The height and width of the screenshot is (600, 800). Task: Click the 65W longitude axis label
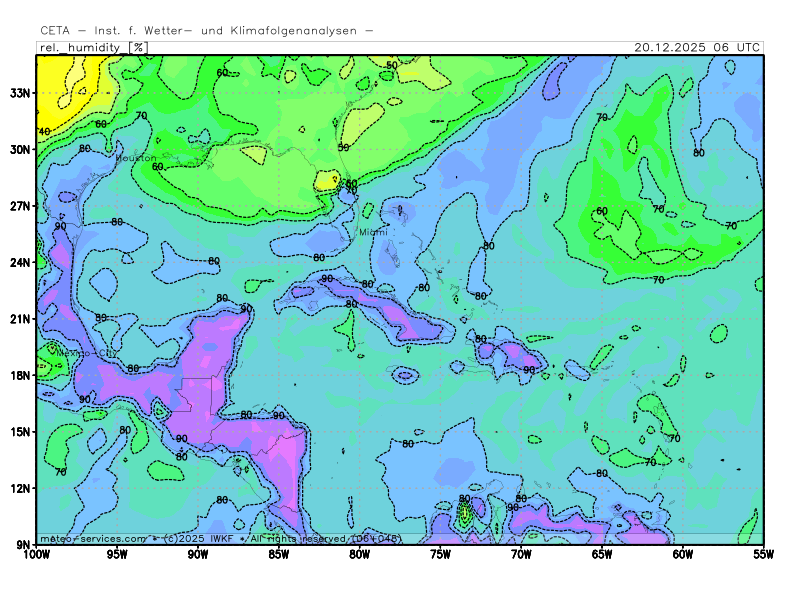[602, 554]
